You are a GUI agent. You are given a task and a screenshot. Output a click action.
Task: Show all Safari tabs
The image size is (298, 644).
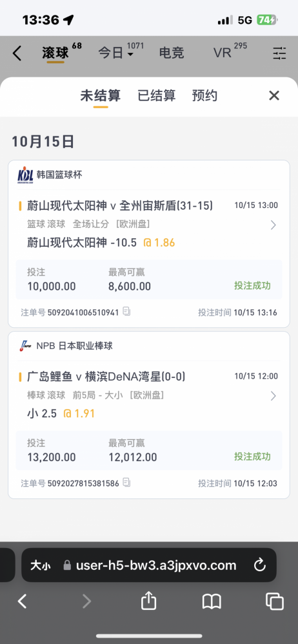pos(275,601)
